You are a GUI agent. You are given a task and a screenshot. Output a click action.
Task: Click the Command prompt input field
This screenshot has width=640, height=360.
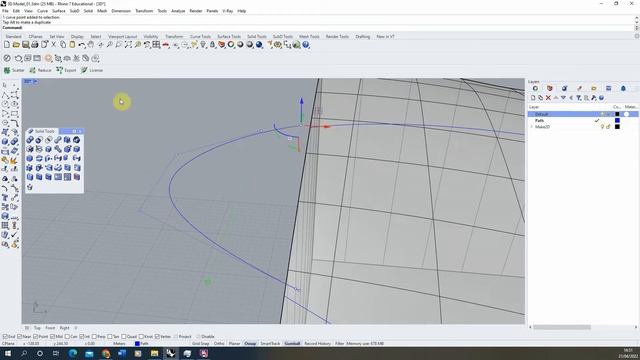coord(317,27)
